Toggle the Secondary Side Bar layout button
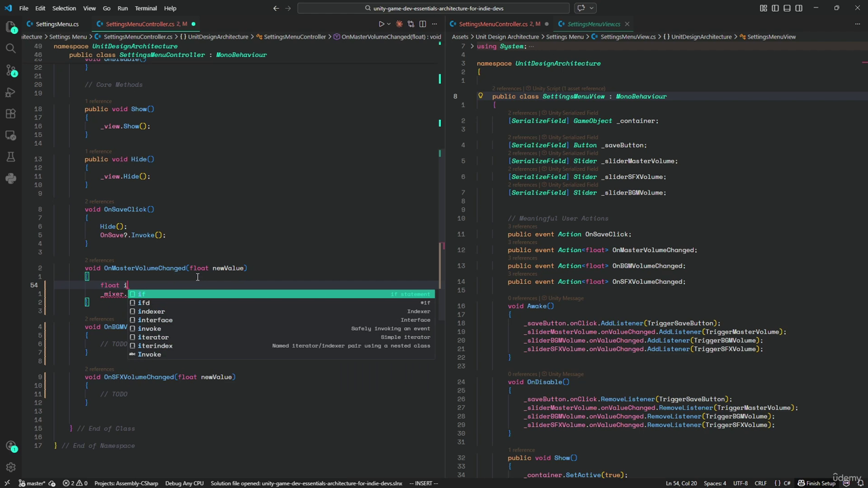868x488 pixels. point(799,8)
